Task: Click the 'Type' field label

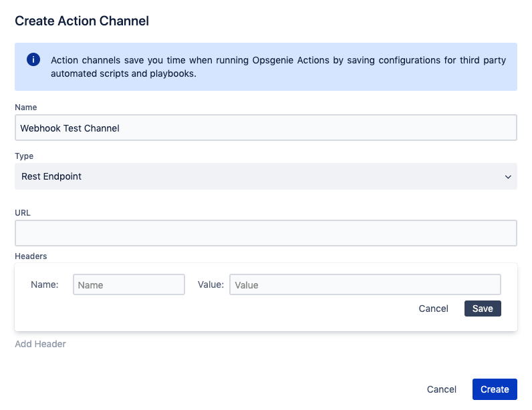Action: pos(24,156)
